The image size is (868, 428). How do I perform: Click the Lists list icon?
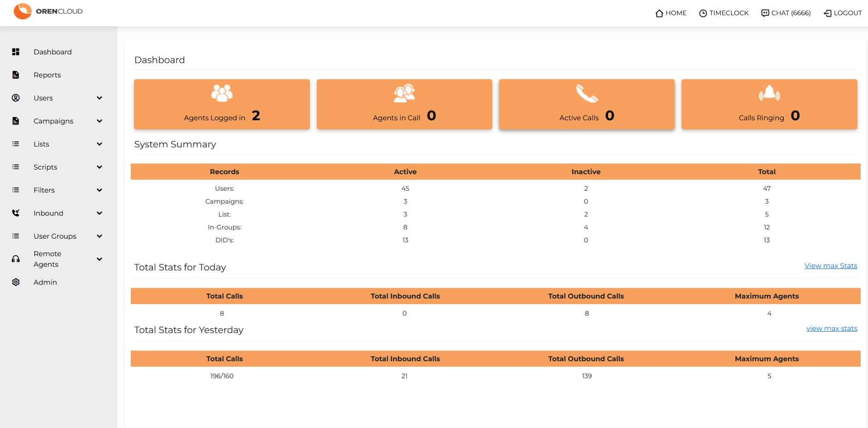(16, 144)
